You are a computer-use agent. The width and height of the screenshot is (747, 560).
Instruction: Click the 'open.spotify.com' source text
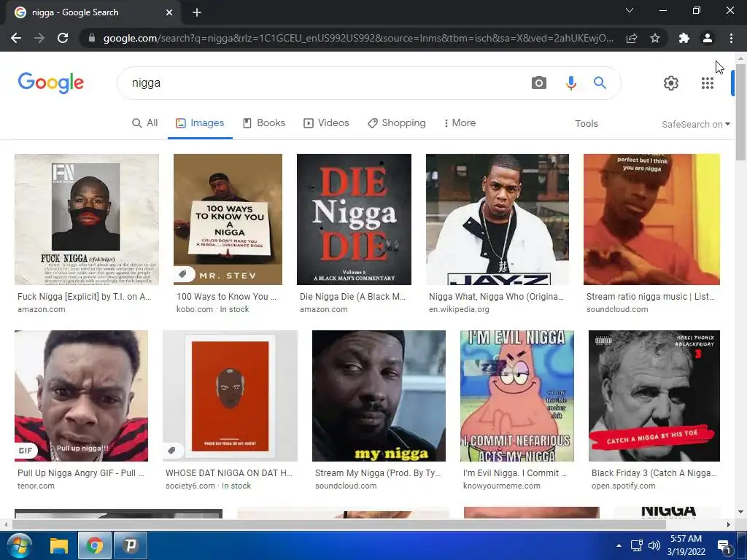pyautogui.click(x=623, y=486)
